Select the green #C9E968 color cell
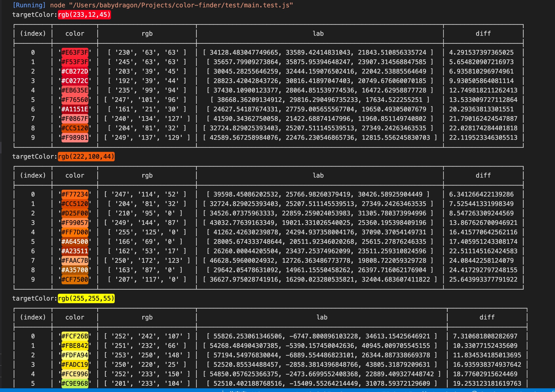The width and height of the screenshot is (555, 392). point(75,384)
